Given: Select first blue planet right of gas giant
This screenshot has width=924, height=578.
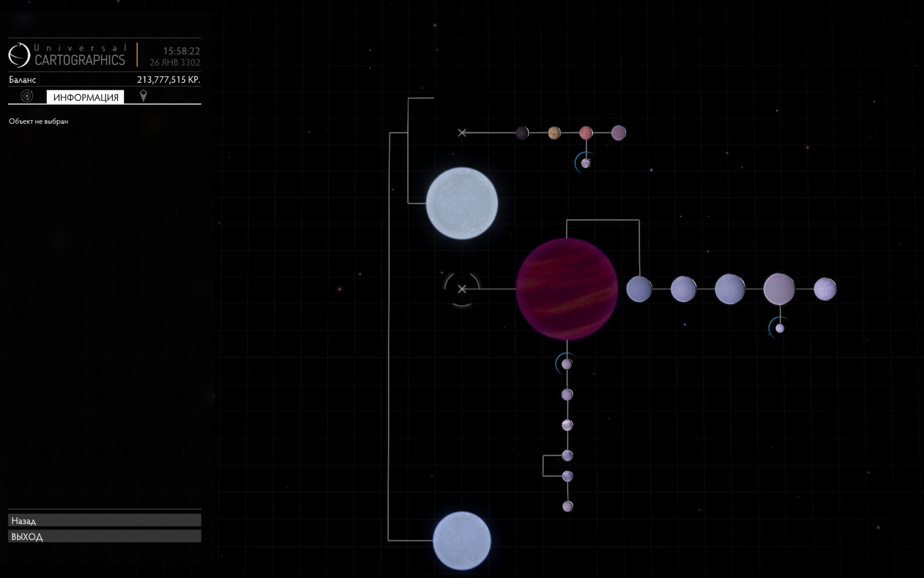Looking at the screenshot, I should [x=639, y=289].
